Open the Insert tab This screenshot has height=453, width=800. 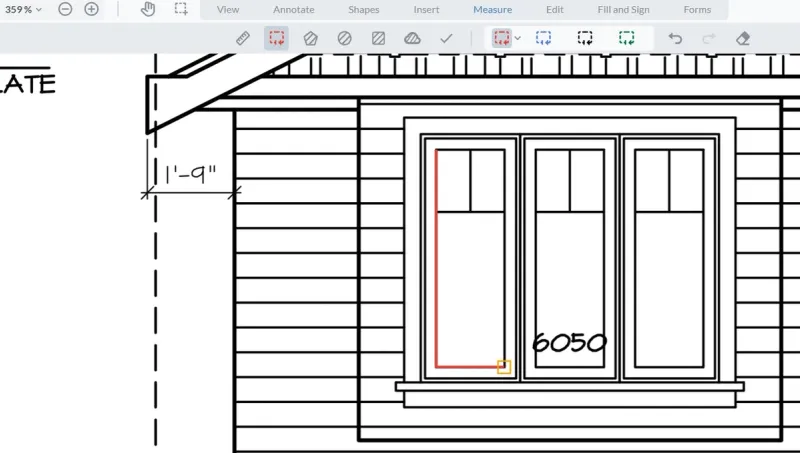click(x=427, y=10)
